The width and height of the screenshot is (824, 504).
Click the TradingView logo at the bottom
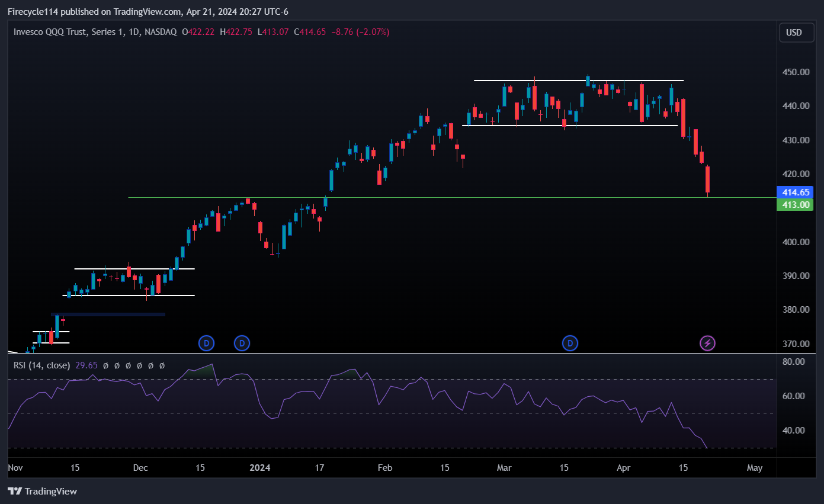coord(42,491)
